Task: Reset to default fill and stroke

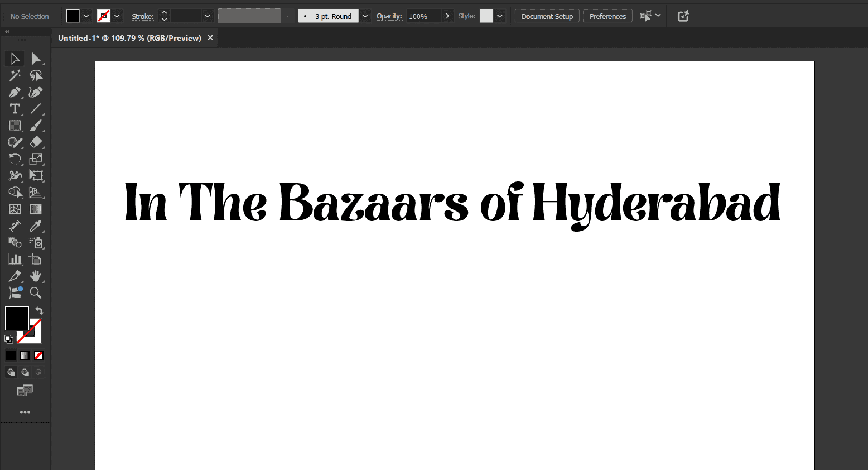Action: [x=9, y=339]
